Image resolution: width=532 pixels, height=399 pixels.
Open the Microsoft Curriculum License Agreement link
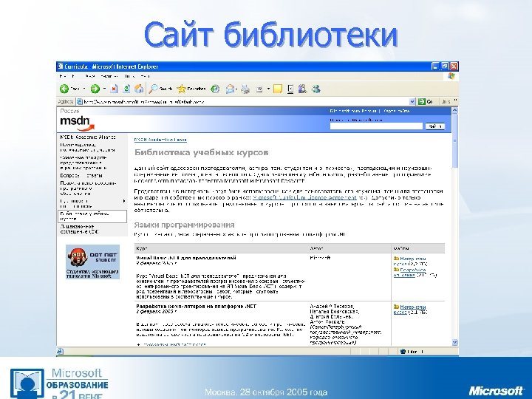(x=304, y=197)
